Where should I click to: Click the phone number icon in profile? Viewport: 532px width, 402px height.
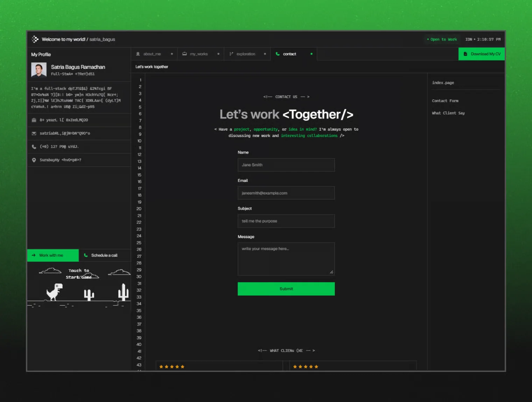(34, 147)
